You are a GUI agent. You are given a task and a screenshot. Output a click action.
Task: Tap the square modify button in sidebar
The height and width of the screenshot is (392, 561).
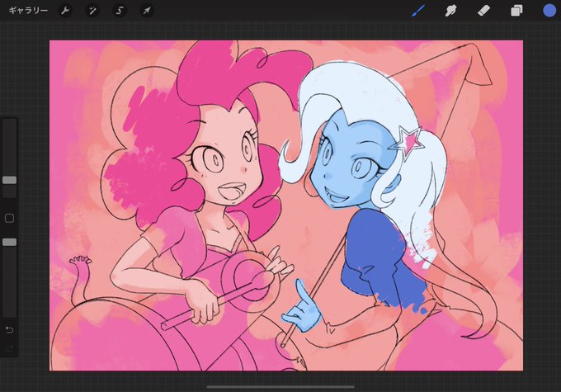click(10, 218)
